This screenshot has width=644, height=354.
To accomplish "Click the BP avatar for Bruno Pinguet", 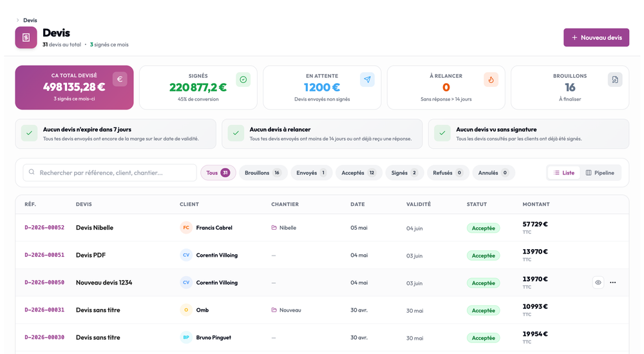I will (186, 337).
